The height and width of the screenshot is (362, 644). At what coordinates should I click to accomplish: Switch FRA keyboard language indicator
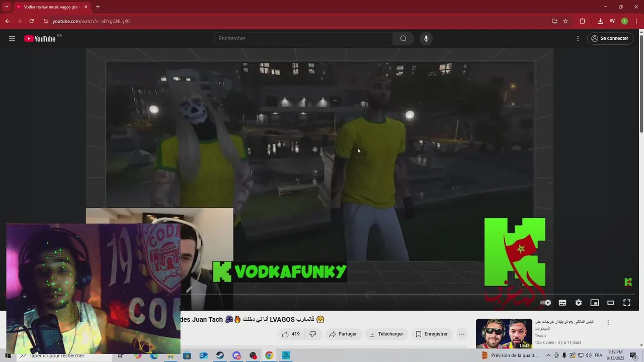click(598, 355)
